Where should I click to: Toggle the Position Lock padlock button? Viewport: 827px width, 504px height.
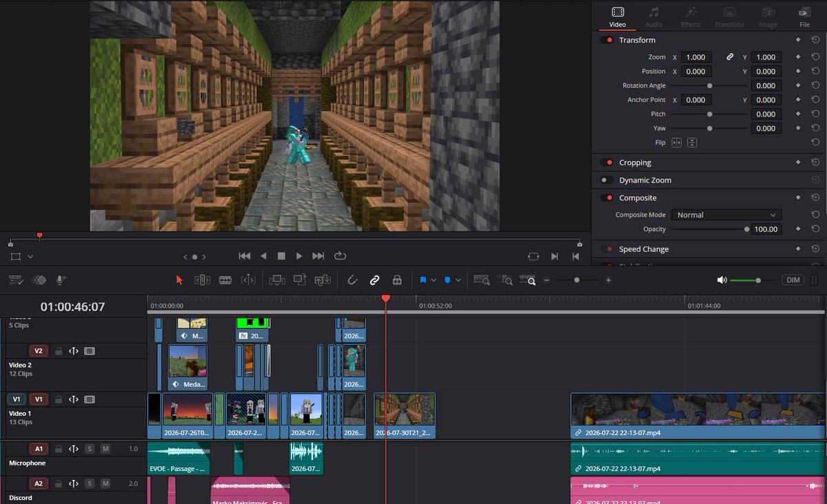coord(397,280)
